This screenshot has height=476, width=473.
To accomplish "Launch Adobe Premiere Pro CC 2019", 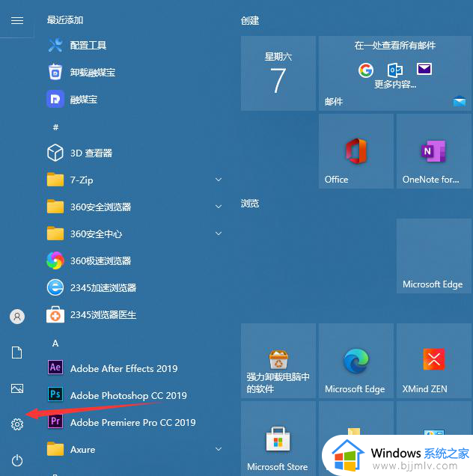I will coord(133,423).
